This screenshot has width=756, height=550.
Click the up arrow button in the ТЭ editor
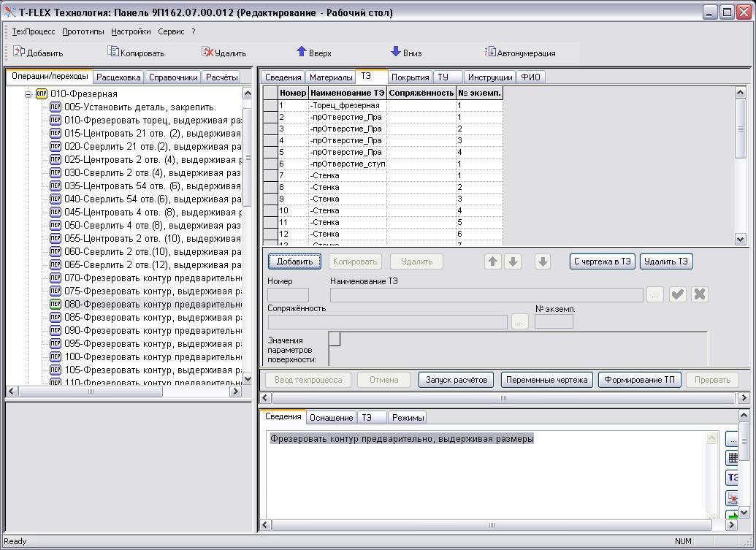click(x=493, y=261)
